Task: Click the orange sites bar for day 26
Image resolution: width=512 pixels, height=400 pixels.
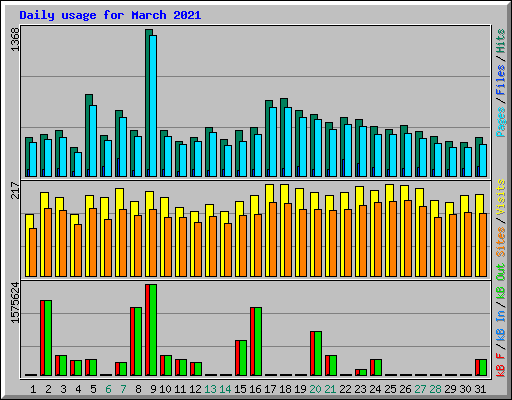Action: tap(408, 238)
